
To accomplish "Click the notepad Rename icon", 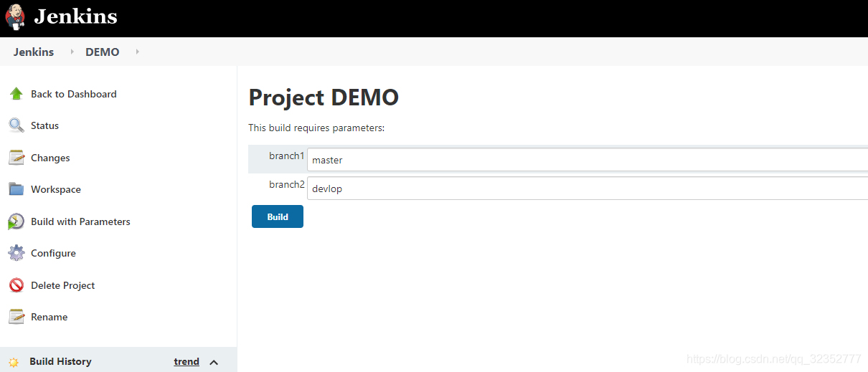I will (x=16, y=317).
